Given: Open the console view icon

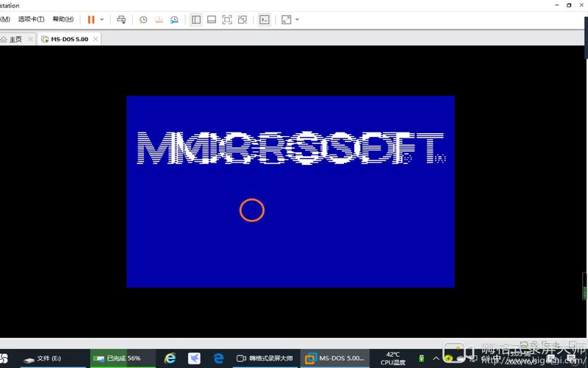Looking at the screenshot, I should click(x=265, y=19).
